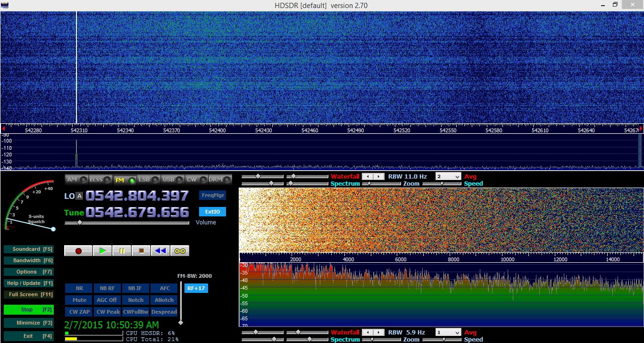Viewport: 644px width, 343px height.
Task: Click the LO frequency display 0542.804.397
Action: (137, 196)
